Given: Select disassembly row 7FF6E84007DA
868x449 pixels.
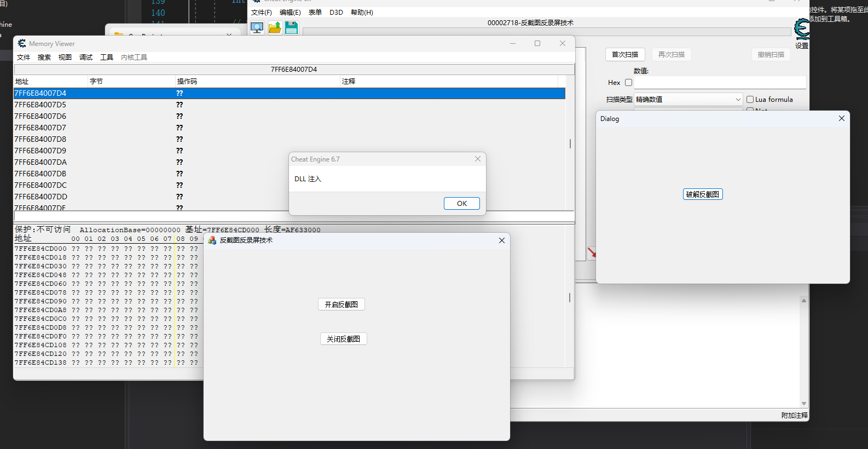Looking at the screenshot, I should coord(290,162).
